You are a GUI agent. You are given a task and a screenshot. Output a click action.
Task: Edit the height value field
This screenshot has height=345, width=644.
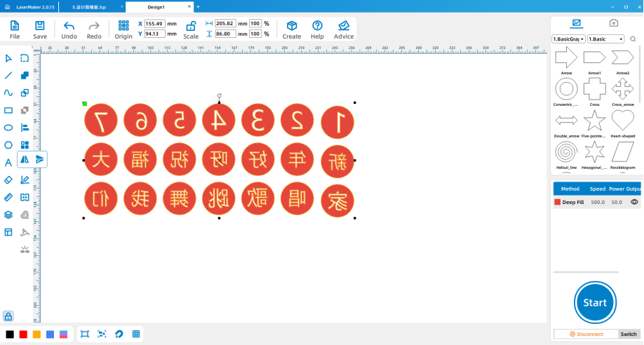click(x=225, y=34)
